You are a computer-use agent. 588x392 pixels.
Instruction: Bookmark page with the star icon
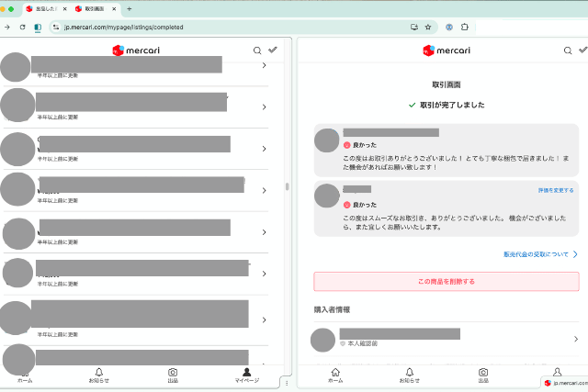coord(428,27)
